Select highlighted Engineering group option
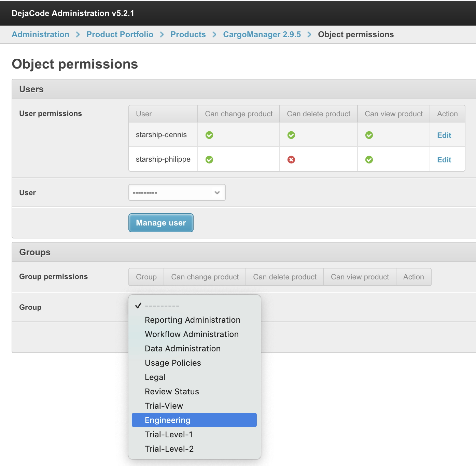 [x=194, y=420]
